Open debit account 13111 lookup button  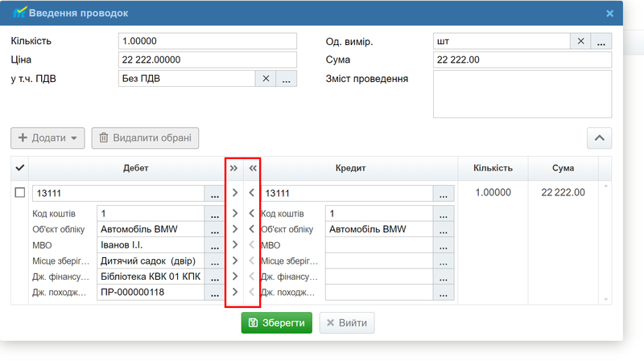(x=215, y=193)
